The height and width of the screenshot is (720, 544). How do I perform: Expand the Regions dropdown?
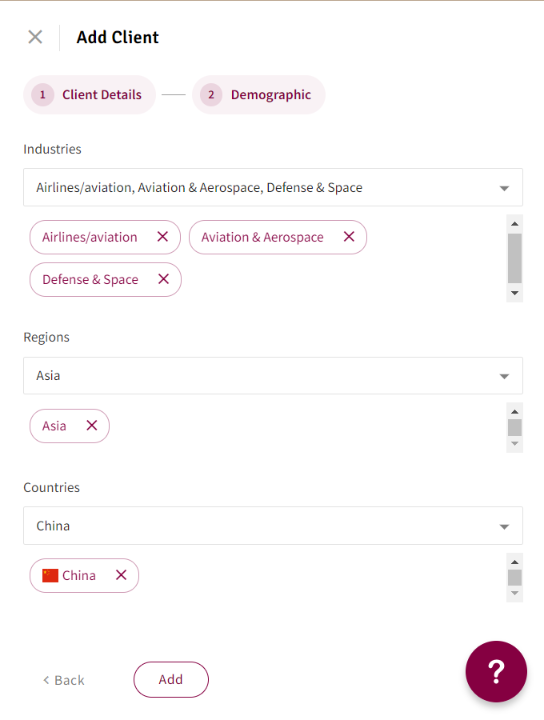click(273, 376)
